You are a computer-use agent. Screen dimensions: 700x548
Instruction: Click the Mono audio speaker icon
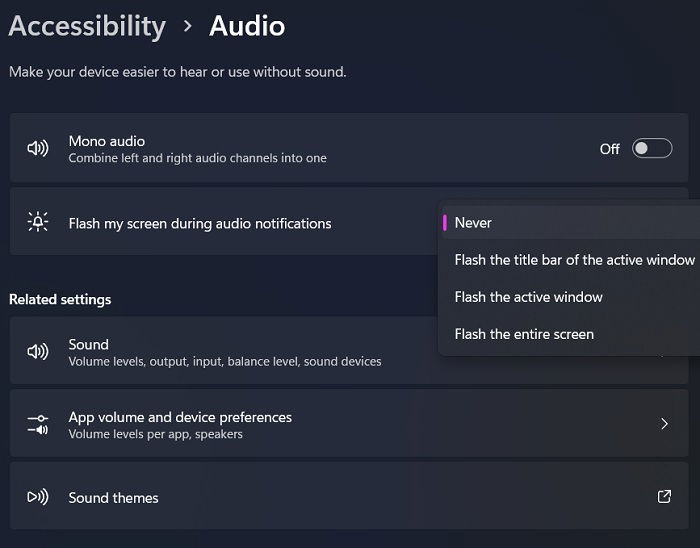point(38,148)
